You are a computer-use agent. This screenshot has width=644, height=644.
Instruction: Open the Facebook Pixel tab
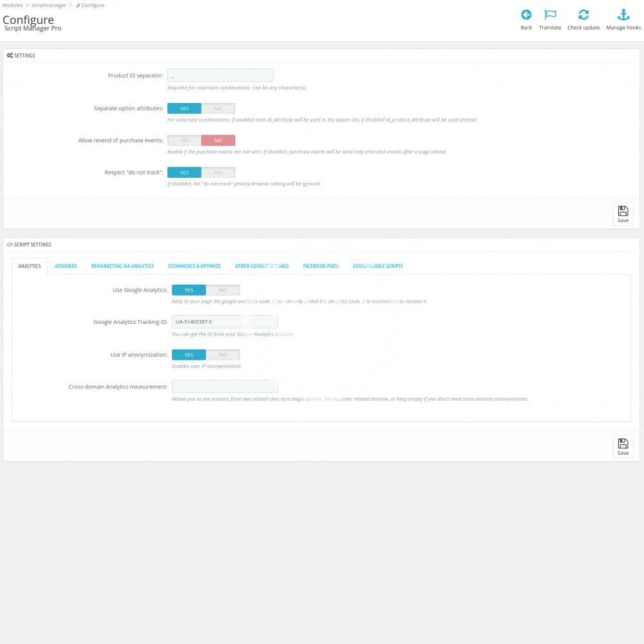click(x=321, y=266)
